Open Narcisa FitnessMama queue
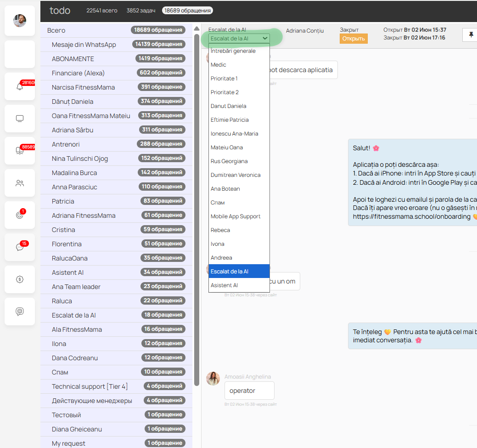Screen dimensions: 477x448 coord(116,87)
